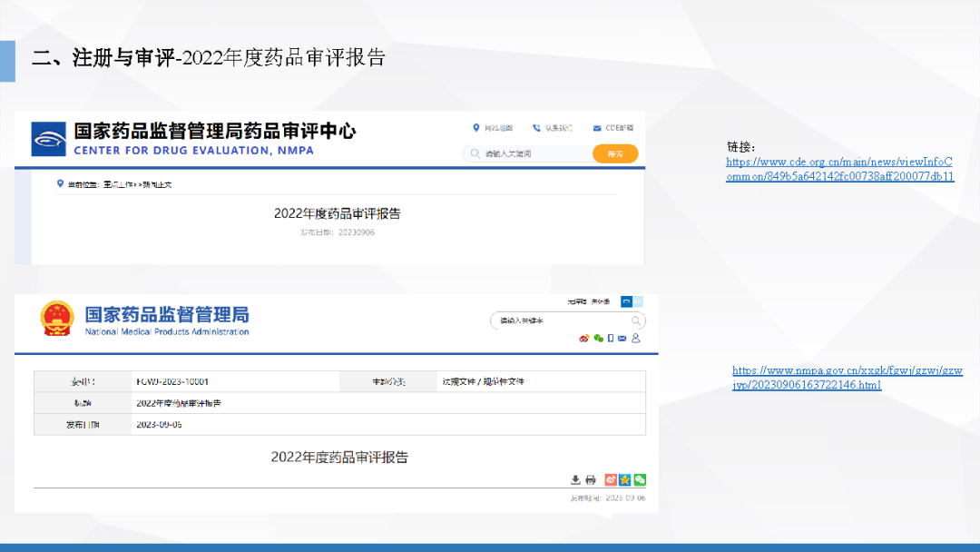Click the magnifier icon in NMPA search box
This screenshot has height=552, width=980.
coord(637,320)
